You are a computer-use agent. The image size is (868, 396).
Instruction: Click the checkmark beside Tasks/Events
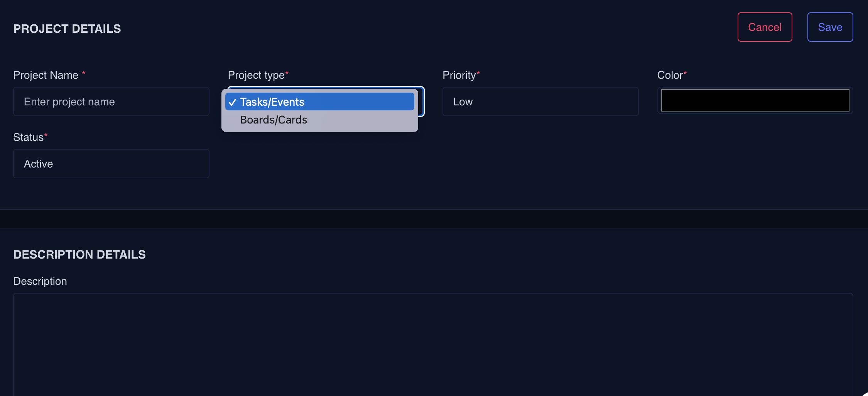(x=232, y=102)
